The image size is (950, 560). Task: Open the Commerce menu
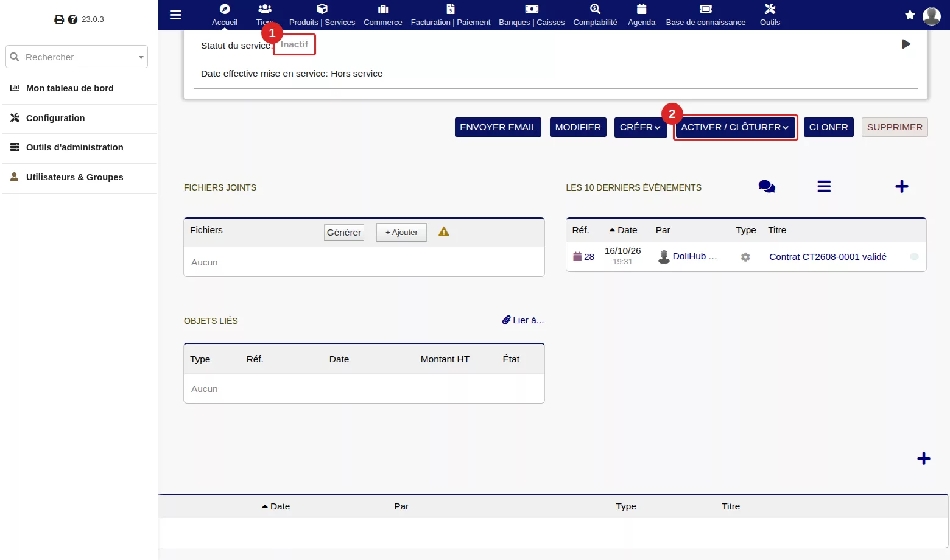coord(383,15)
